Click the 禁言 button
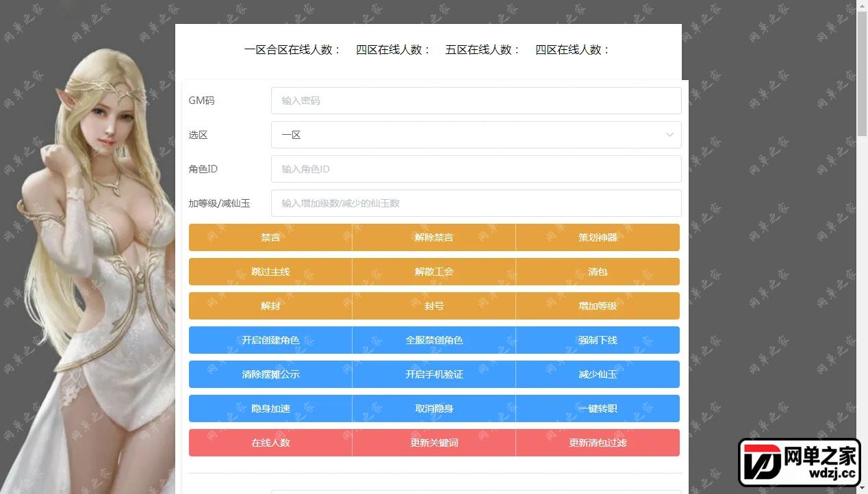 (270, 237)
